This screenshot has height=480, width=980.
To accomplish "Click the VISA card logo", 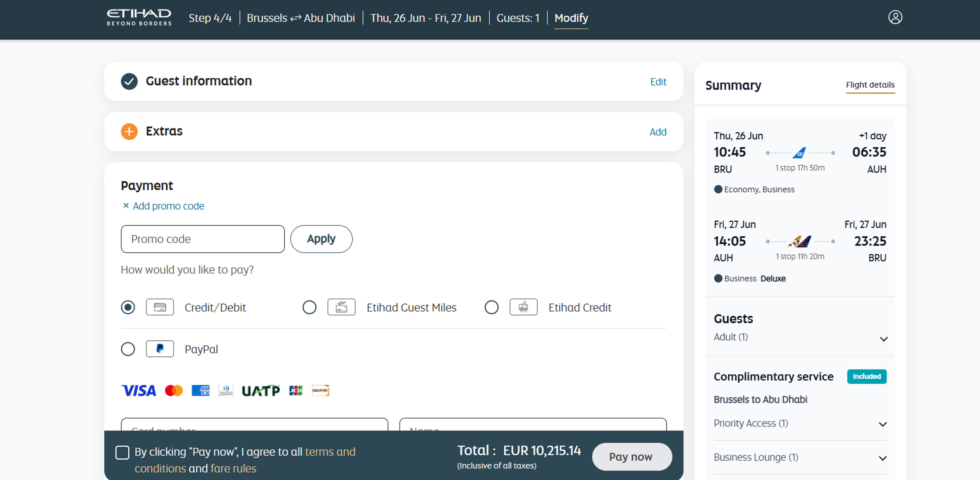I will pyautogui.click(x=139, y=391).
